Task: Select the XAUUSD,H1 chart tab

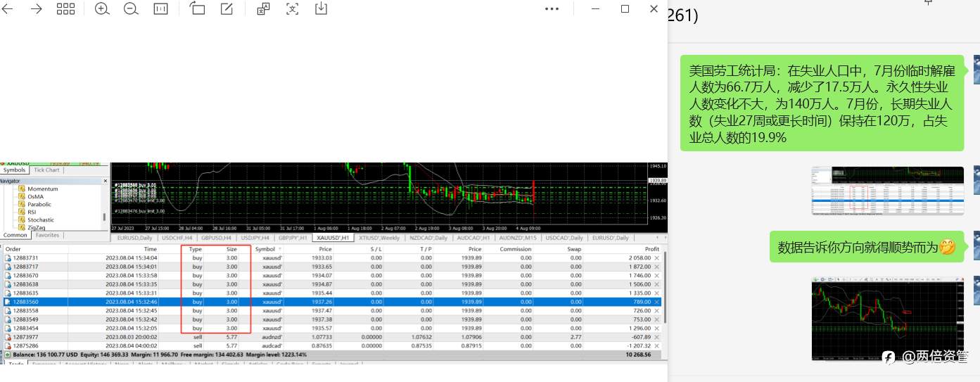Action: point(332,238)
